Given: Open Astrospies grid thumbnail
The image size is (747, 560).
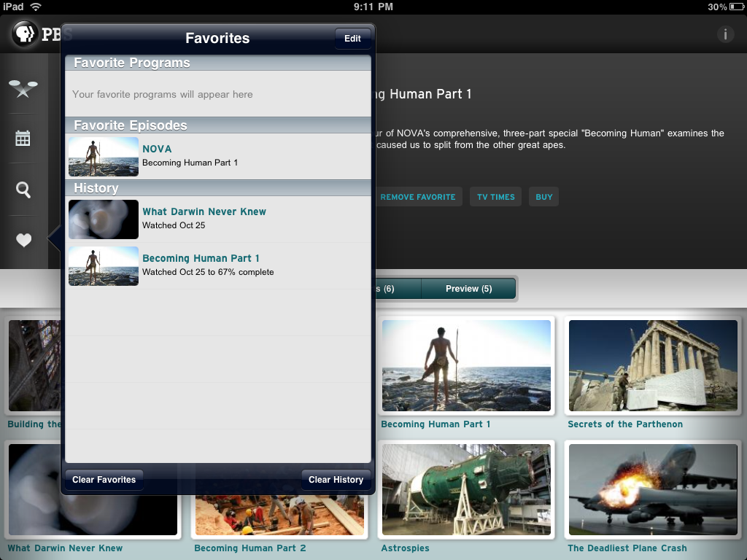Looking at the screenshot, I should pos(466,489).
